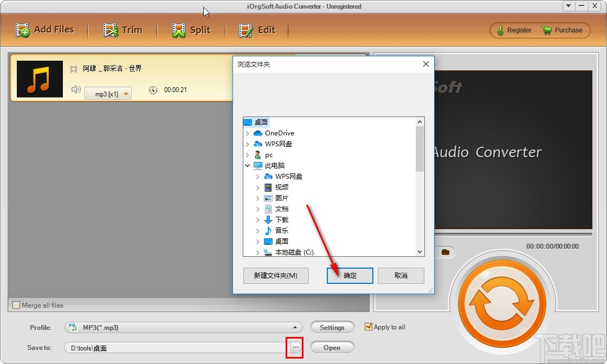Uncheck Apply to all

(369, 327)
